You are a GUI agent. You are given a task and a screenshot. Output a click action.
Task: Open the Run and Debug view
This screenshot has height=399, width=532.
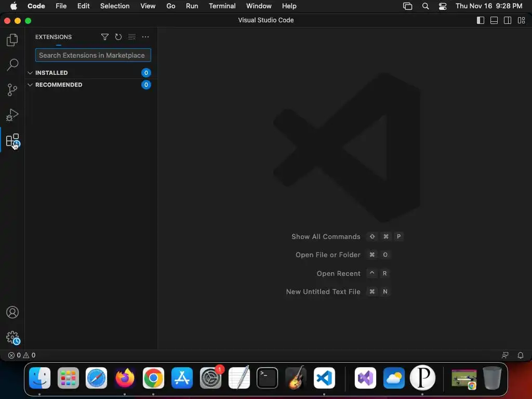point(12,115)
